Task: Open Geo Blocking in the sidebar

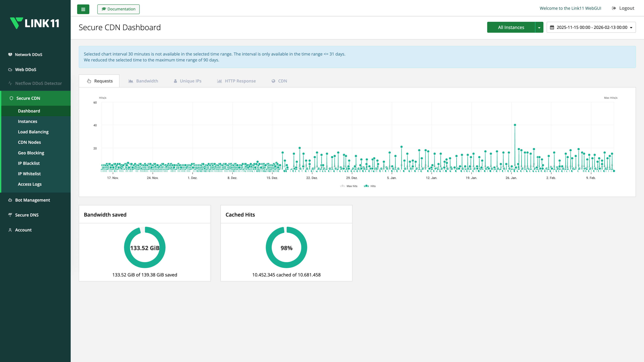Action: (31, 153)
